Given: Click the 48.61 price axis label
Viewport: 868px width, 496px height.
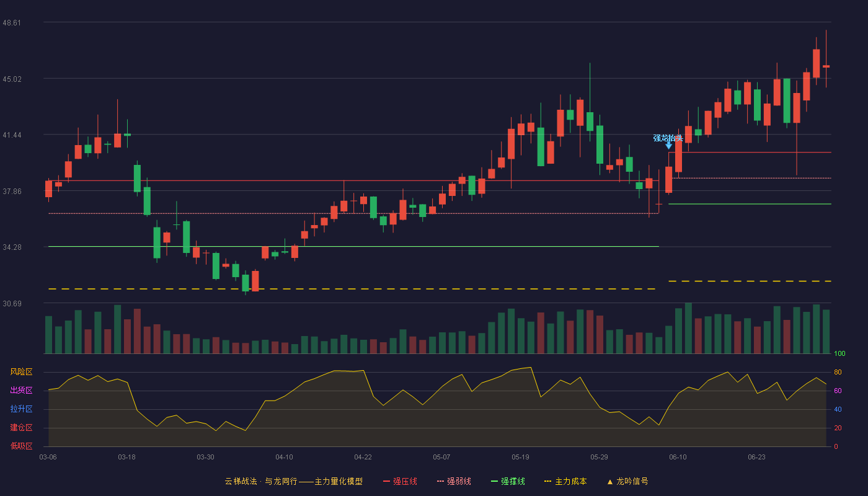Looking at the screenshot, I should pyautogui.click(x=12, y=22).
